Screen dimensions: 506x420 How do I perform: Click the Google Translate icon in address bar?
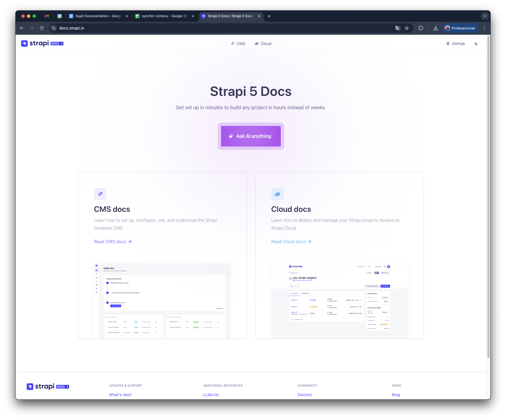click(x=398, y=28)
